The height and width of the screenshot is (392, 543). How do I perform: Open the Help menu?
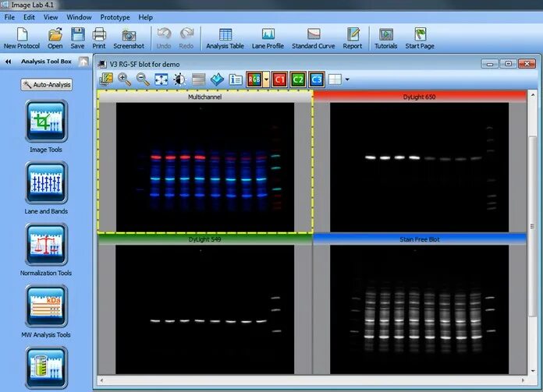[x=145, y=17]
